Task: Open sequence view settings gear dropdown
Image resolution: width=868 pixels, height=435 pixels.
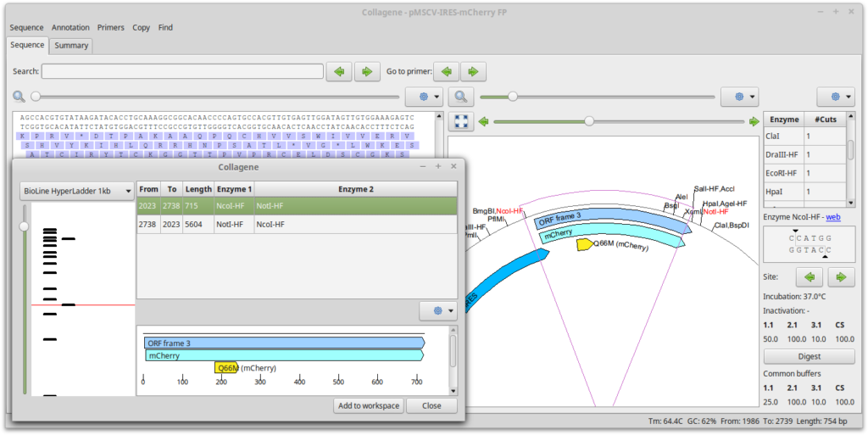Action: [424, 97]
